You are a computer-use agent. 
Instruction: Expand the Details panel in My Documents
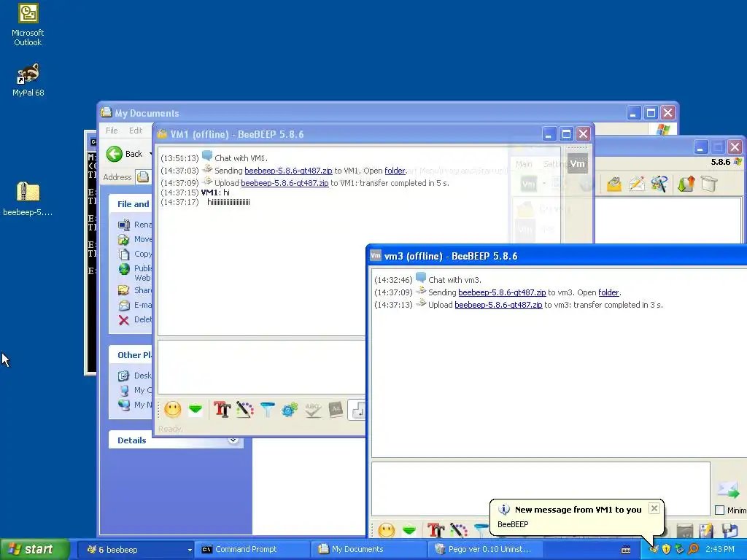tap(233, 440)
